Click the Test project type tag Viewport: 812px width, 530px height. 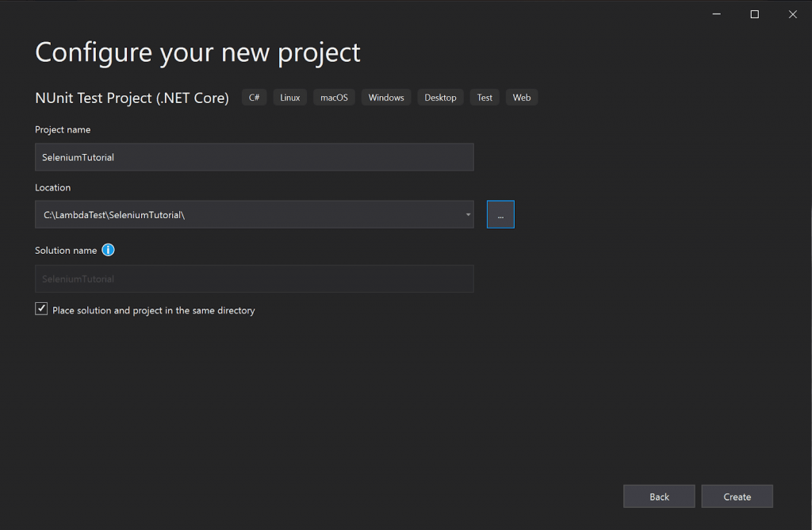pyautogui.click(x=484, y=97)
